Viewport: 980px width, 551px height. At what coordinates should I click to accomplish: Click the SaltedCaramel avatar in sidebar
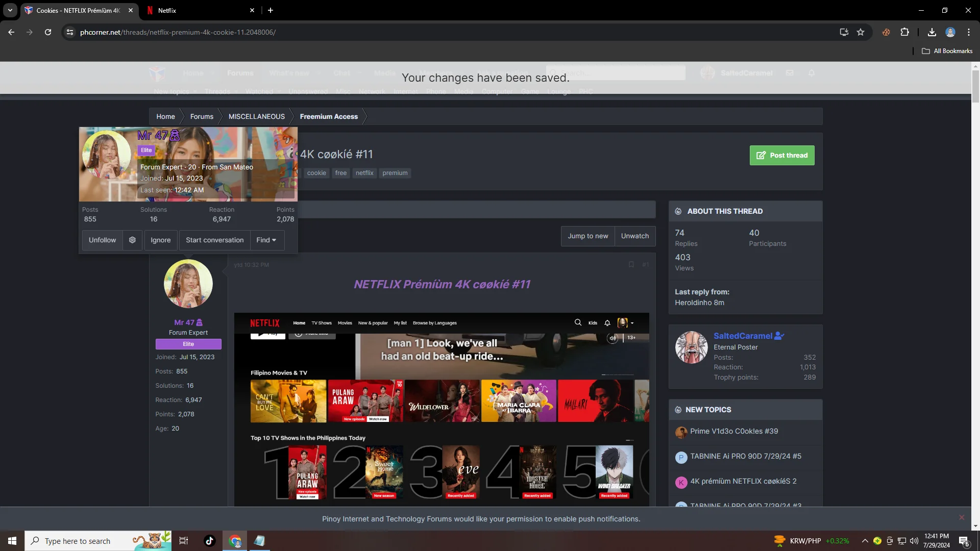[692, 347]
